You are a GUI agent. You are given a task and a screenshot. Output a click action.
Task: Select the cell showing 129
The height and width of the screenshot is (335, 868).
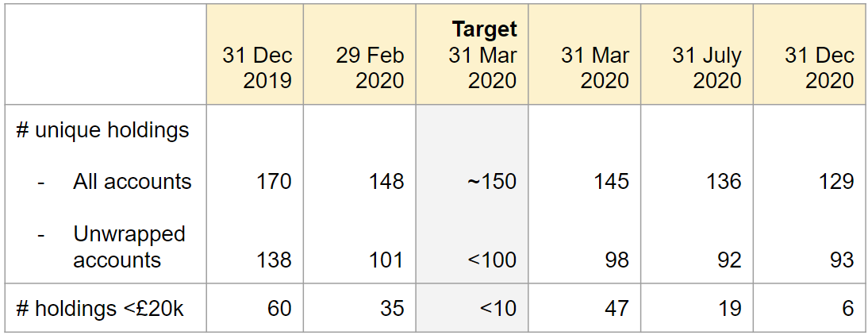(836, 181)
